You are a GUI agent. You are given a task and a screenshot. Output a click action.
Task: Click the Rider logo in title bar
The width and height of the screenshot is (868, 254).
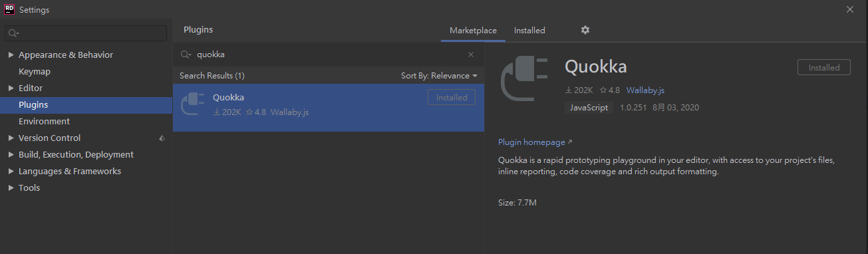(9, 9)
